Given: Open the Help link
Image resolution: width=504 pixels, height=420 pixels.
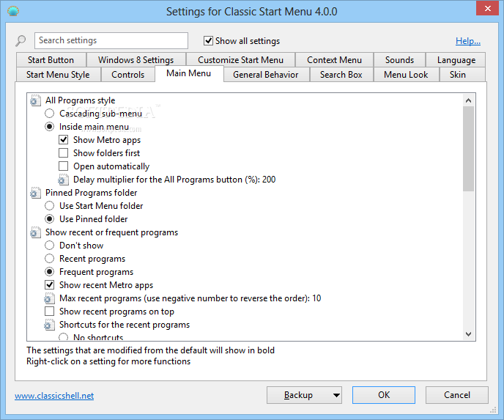Looking at the screenshot, I should [468, 41].
